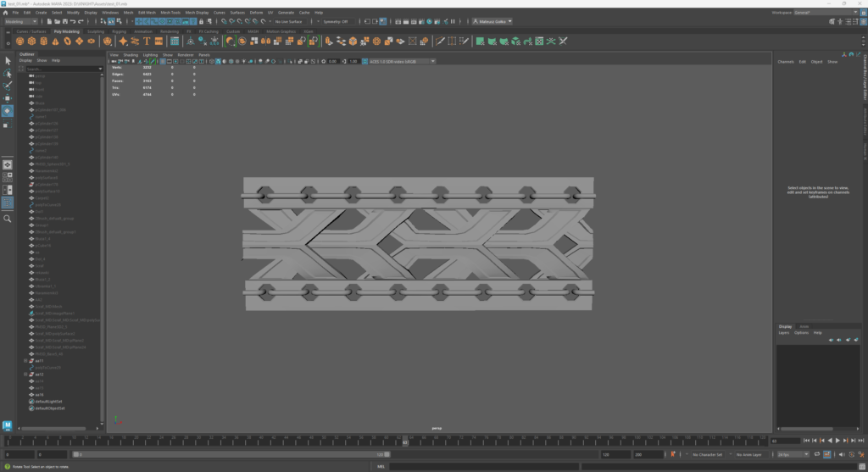Open the Workspace dropdown
This screenshot has height=472, width=868.
click(x=826, y=12)
